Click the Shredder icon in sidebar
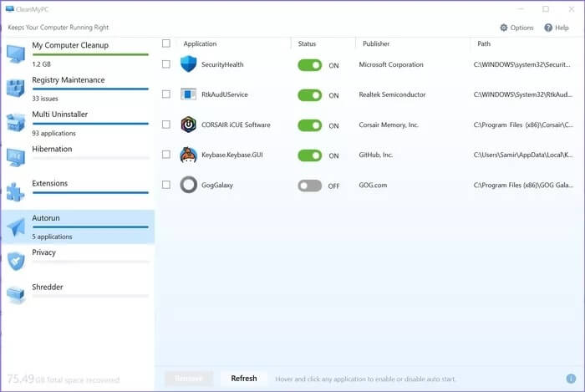Screen dimensions: 585x392 (16, 295)
